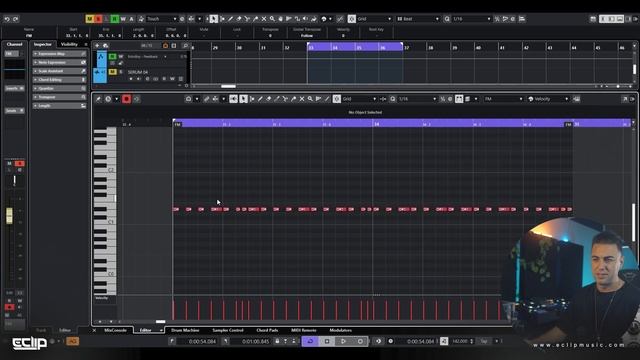Expand the Quantize inspector section
The width and height of the screenshot is (640, 360).
click(60, 88)
